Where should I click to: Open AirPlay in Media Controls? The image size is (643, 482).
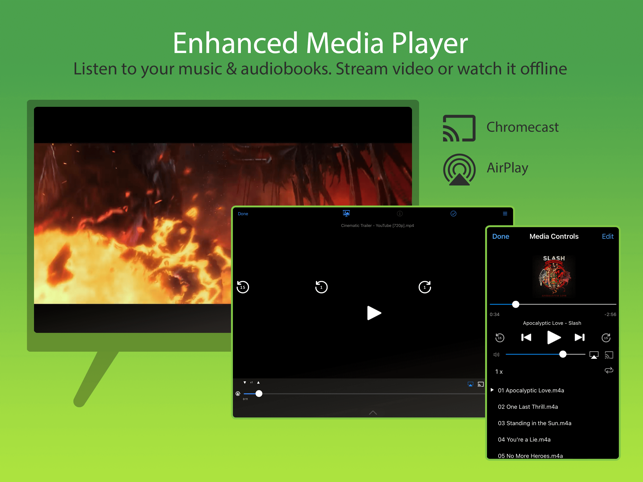coord(593,355)
